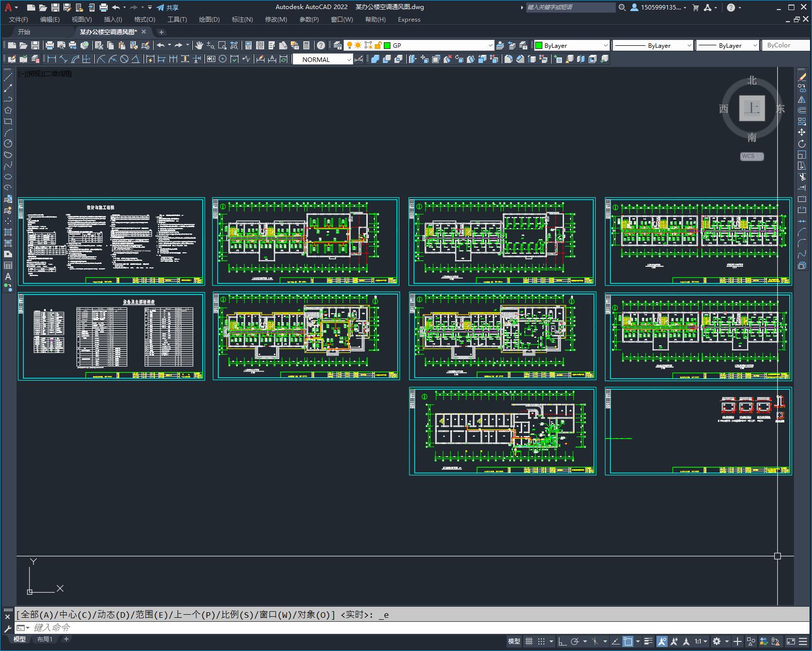
Task: Select the Line tool in the Draw toolbar
Action: pyautogui.click(x=8, y=78)
